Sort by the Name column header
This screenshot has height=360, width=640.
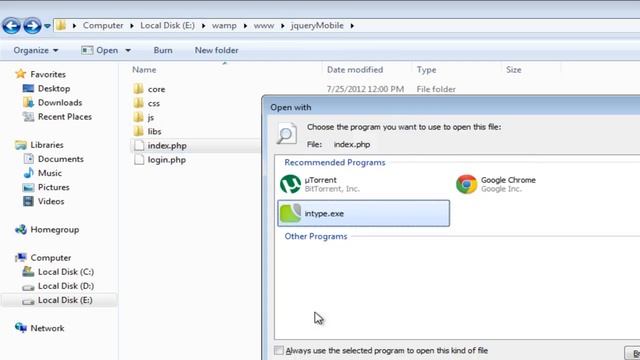[x=144, y=70]
